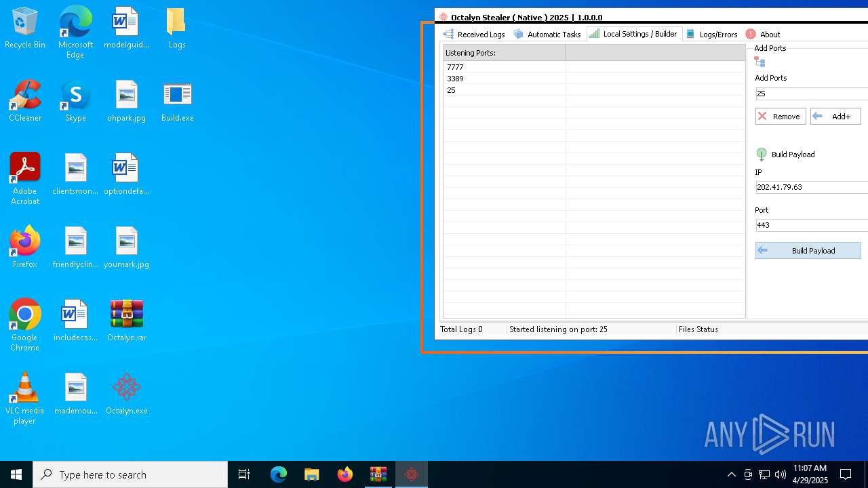Open the taskbar clock and date
This screenshot has width=868, height=488.
pyautogui.click(x=810, y=474)
